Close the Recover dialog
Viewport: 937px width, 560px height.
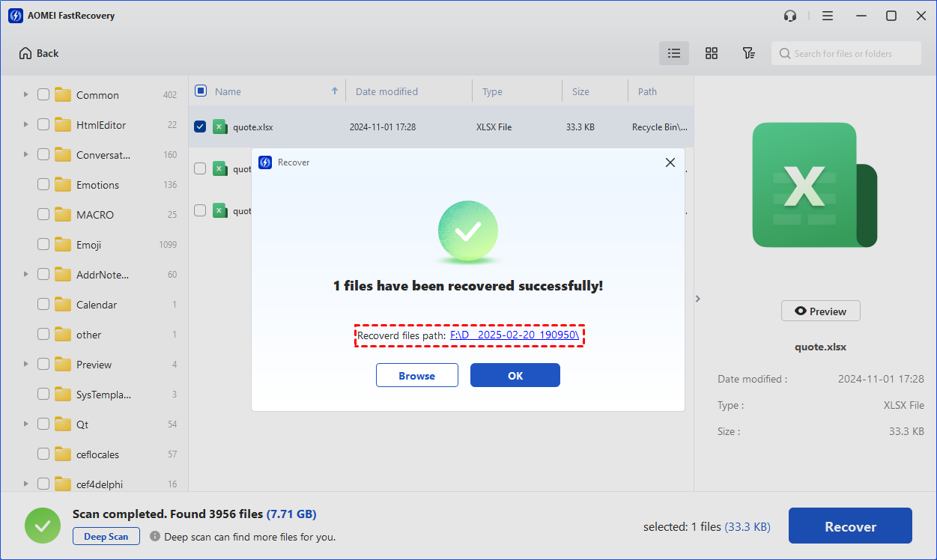coord(670,162)
